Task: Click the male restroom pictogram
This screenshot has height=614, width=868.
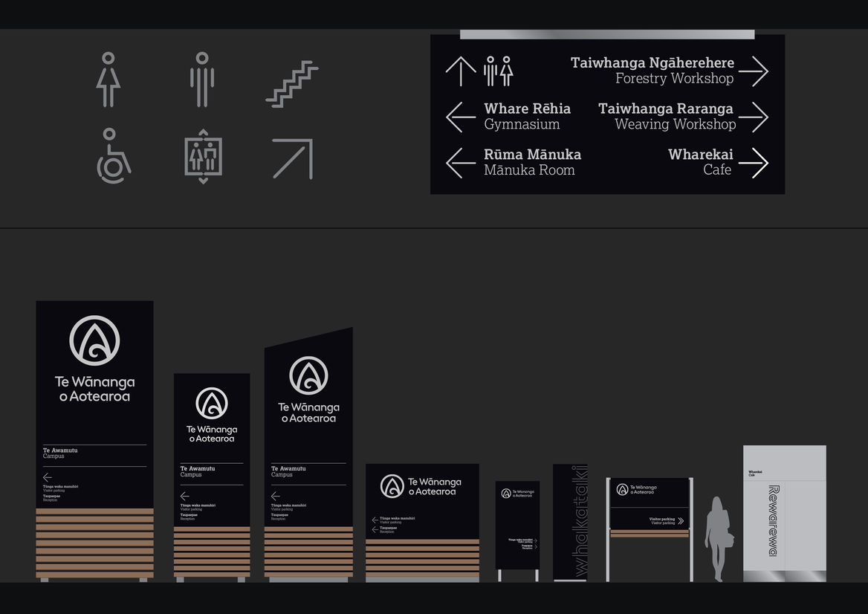Action: pos(201,80)
